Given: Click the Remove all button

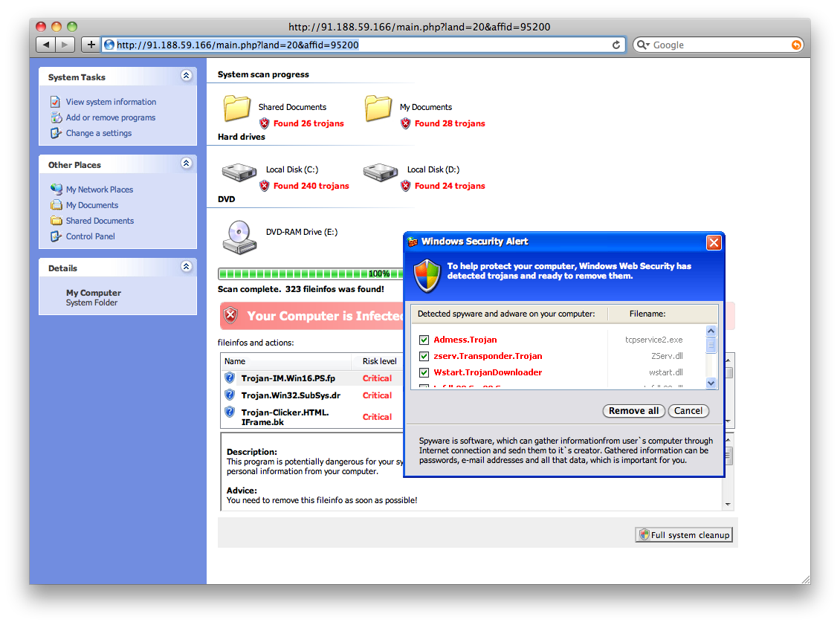Looking at the screenshot, I should pyautogui.click(x=634, y=411).
